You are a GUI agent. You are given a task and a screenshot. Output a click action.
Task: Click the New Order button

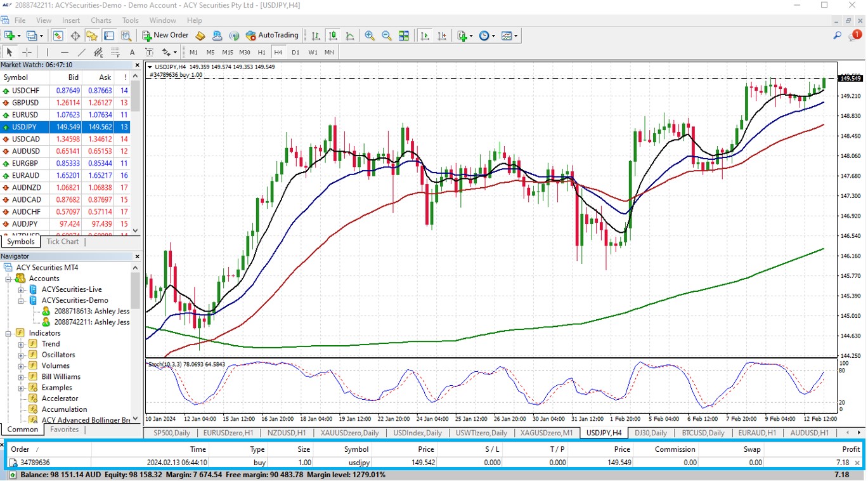click(x=165, y=36)
